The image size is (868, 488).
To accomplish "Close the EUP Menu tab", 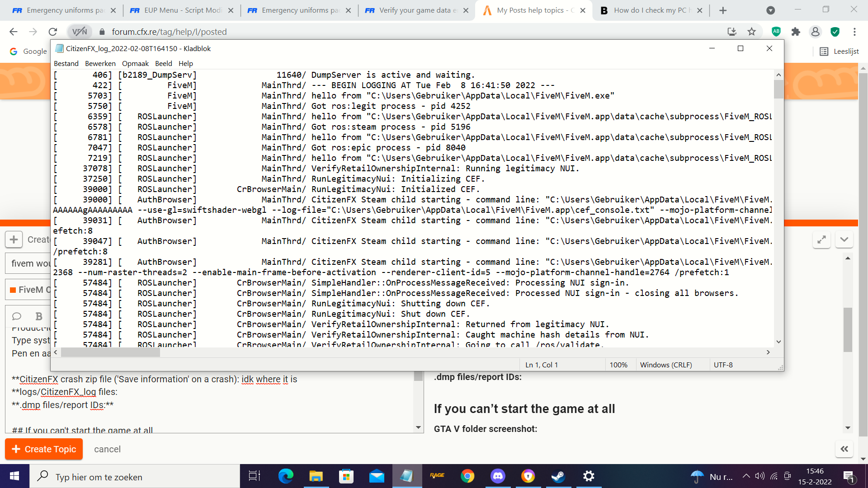I will coord(231,10).
